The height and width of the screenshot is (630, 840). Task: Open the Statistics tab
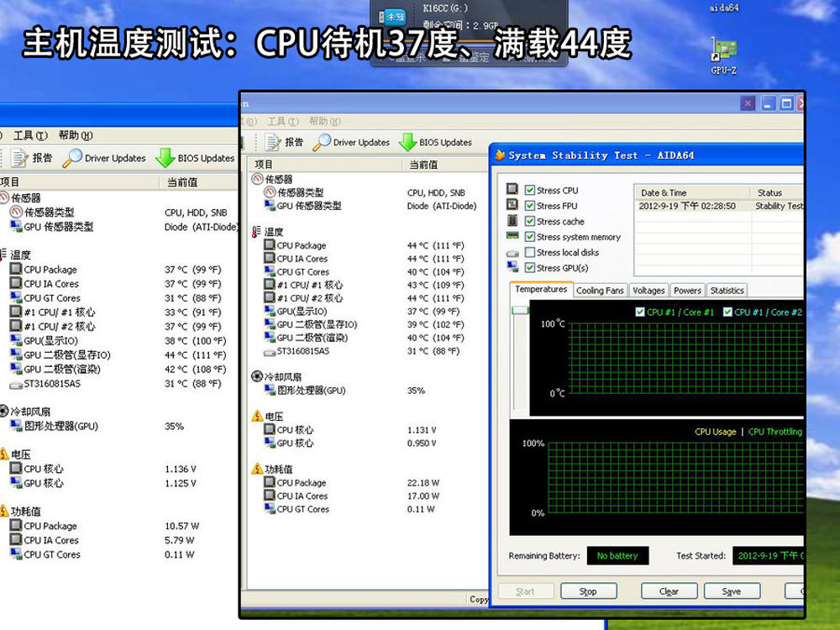tap(727, 291)
